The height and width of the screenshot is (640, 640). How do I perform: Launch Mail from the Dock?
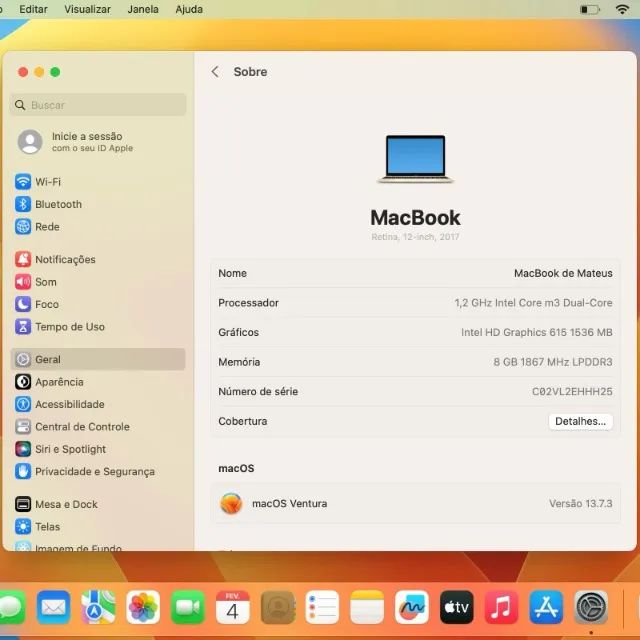(x=53, y=607)
